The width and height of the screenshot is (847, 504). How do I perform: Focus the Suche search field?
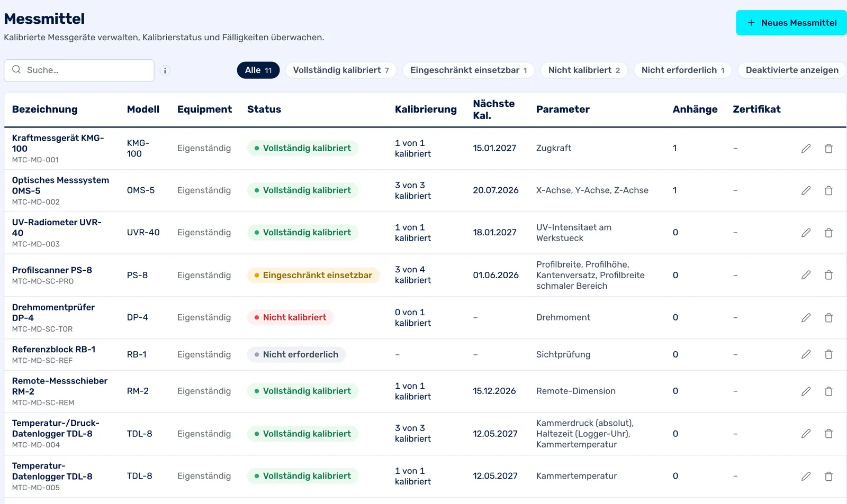[79, 70]
